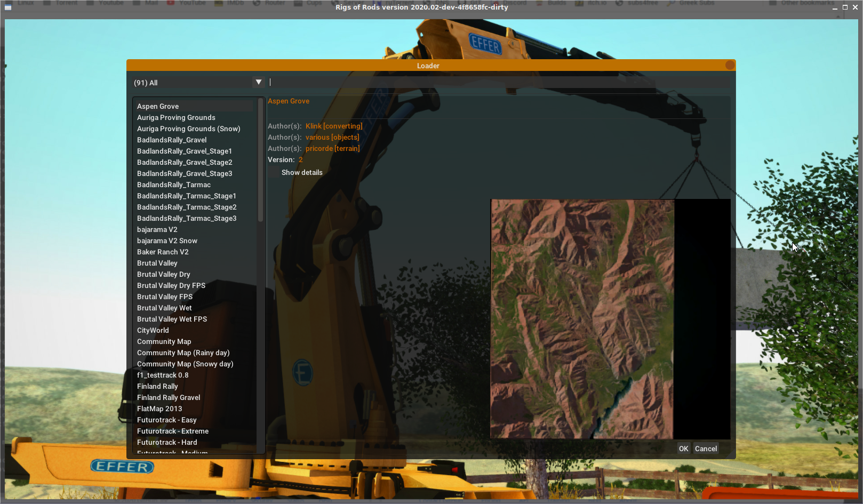Select Community Map (Rainy day)
The image size is (863, 504).
(195, 353)
